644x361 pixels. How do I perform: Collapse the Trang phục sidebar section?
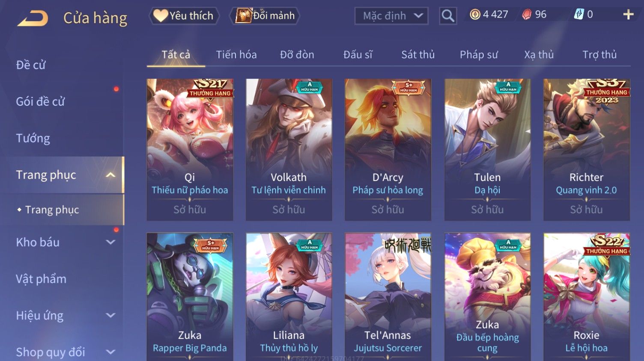tap(110, 175)
